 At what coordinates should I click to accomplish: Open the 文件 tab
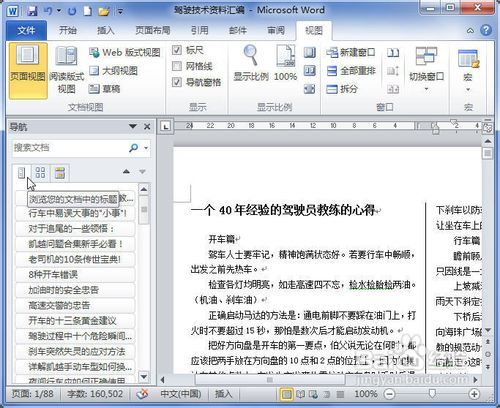click(x=26, y=31)
